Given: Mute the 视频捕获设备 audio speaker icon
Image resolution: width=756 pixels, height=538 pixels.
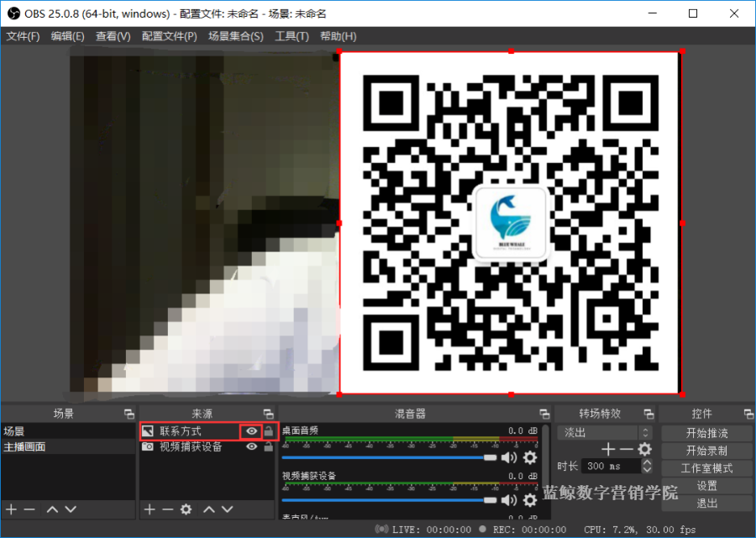Looking at the screenshot, I should coord(509,500).
